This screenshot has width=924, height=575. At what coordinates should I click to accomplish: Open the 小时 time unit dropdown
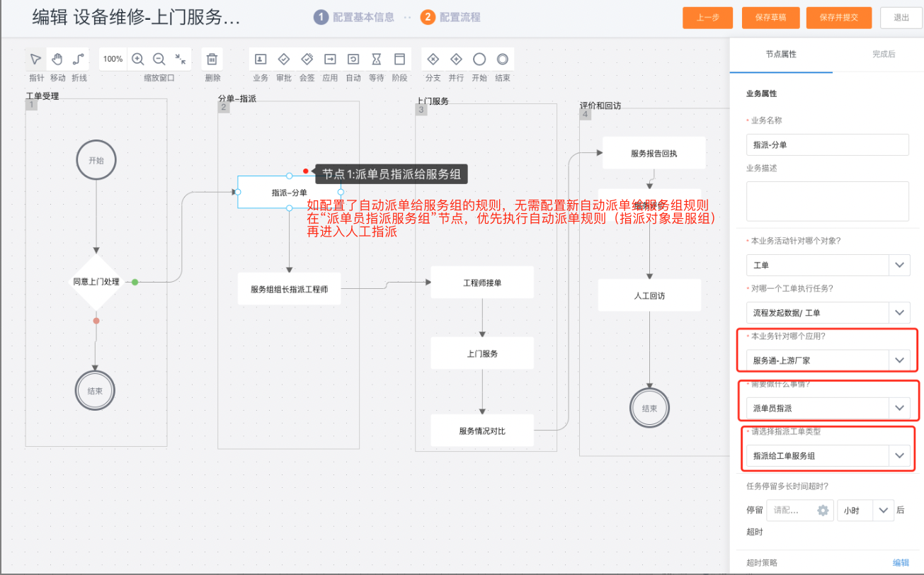click(x=865, y=511)
